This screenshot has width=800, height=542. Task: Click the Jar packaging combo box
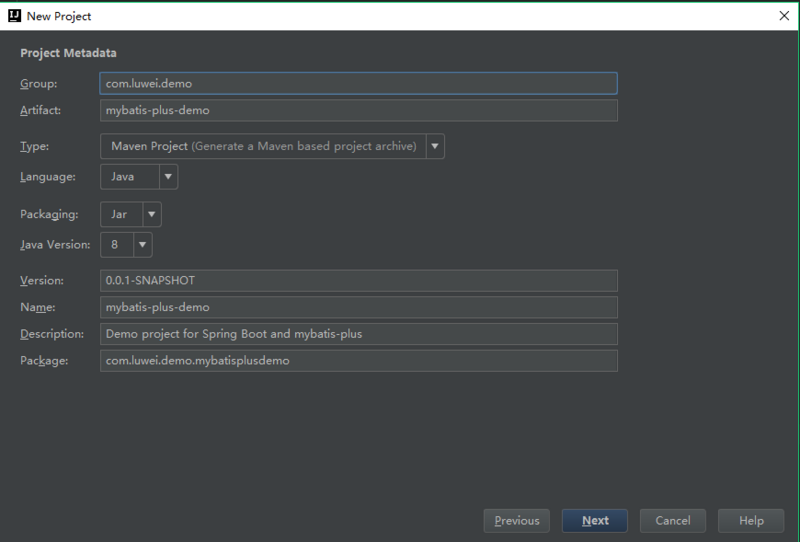tap(121, 214)
